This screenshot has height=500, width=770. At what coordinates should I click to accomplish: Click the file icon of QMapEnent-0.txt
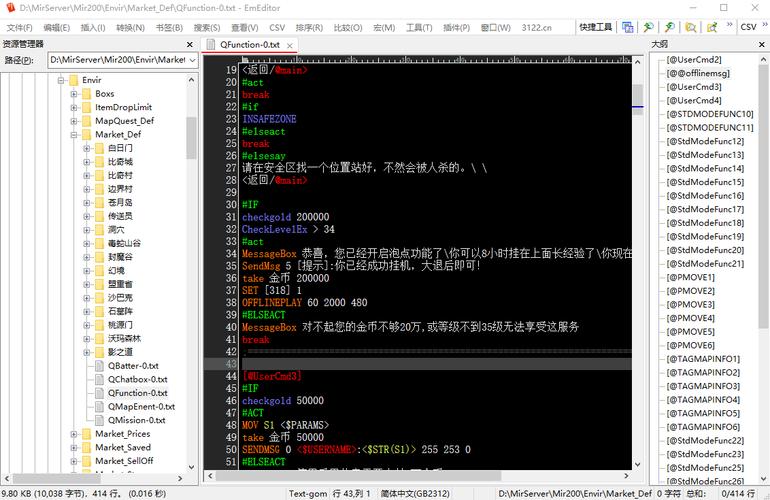pyautogui.click(x=100, y=407)
